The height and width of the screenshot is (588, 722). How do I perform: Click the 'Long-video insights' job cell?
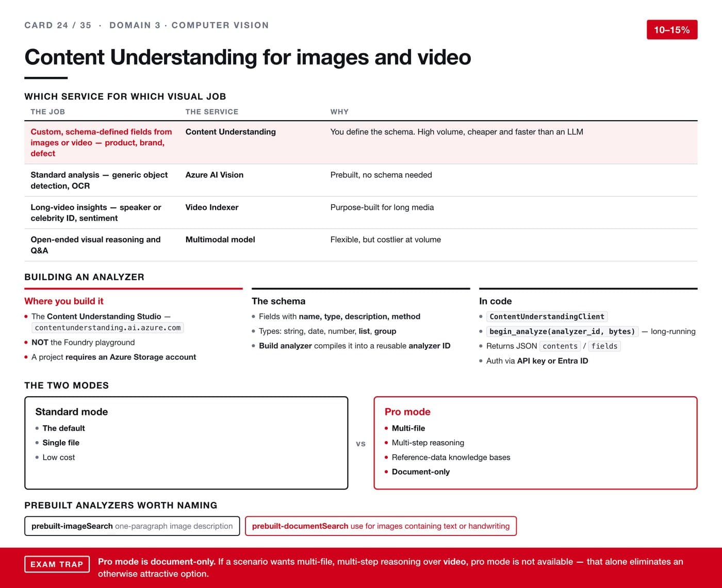coord(96,213)
